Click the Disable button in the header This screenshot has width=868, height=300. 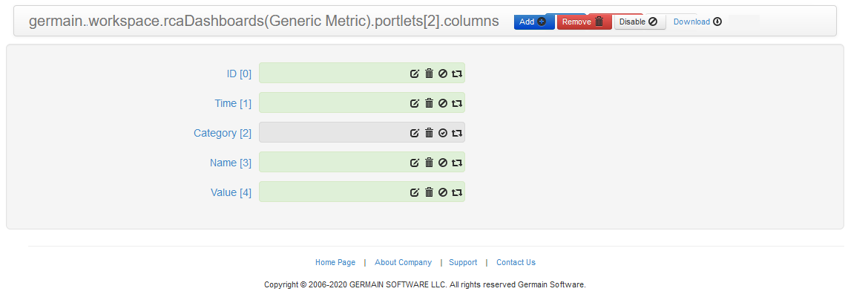click(x=639, y=22)
